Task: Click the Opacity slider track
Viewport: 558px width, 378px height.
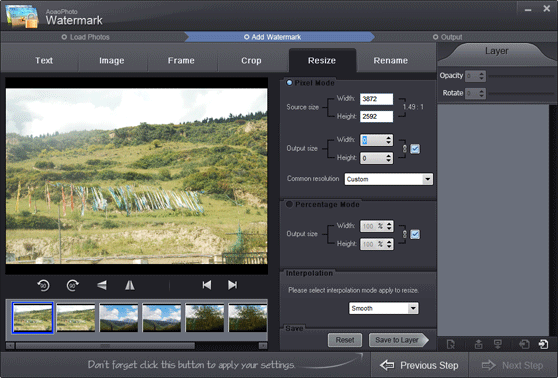Action: coord(521,76)
